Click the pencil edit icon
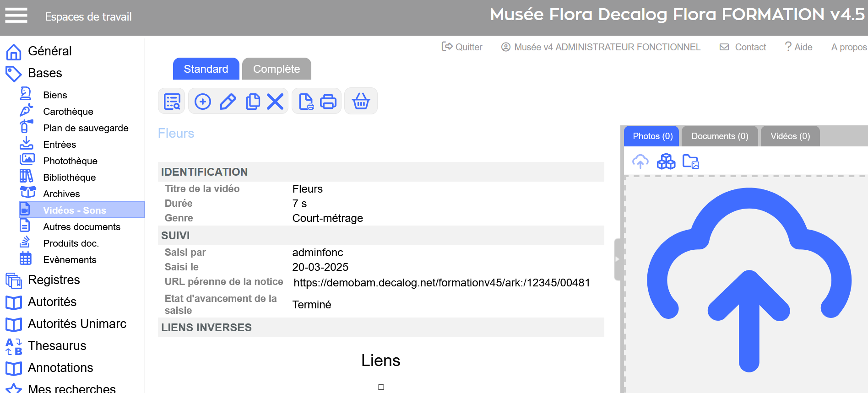Viewport: 868px width, 393px height. click(228, 101)
